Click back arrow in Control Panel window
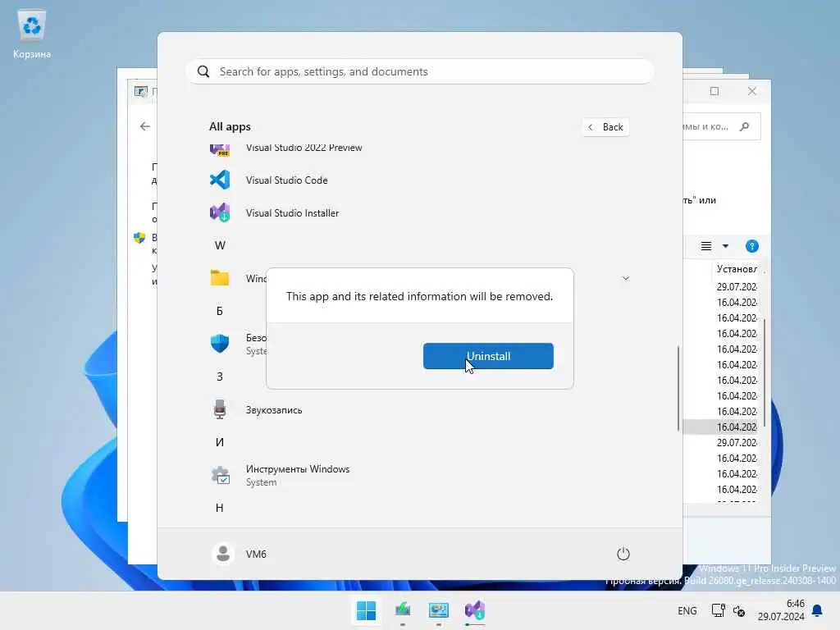Image resolution: width=840 pixels, height=630 pixels. [144, 126]
